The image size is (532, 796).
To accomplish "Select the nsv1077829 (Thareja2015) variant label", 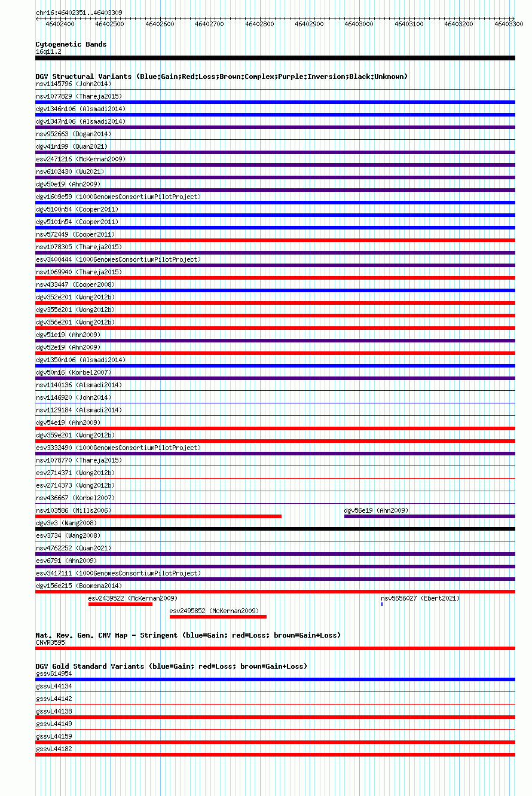I will [x=79, y=97].
